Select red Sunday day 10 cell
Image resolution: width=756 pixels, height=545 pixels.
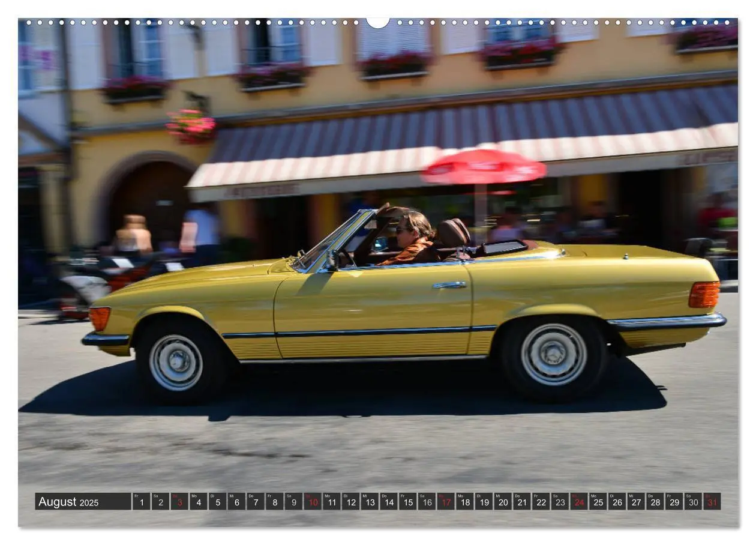point(312,502)
